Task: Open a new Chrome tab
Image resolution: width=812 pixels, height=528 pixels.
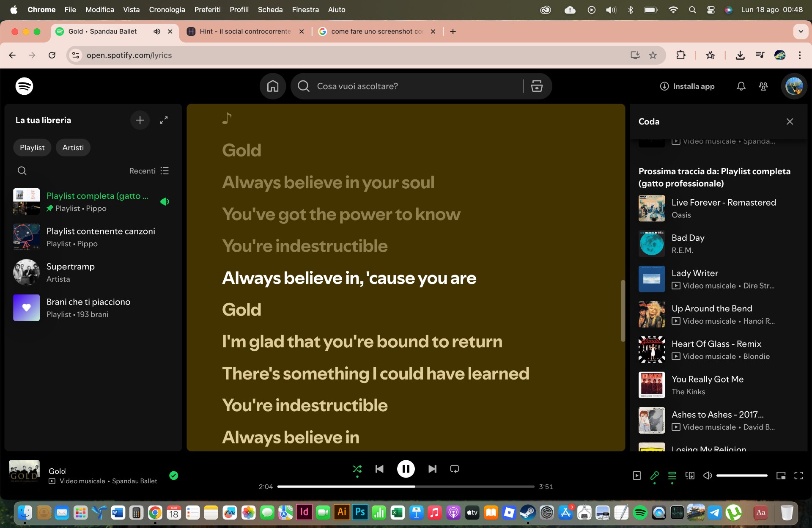Action: coord(453,31)
